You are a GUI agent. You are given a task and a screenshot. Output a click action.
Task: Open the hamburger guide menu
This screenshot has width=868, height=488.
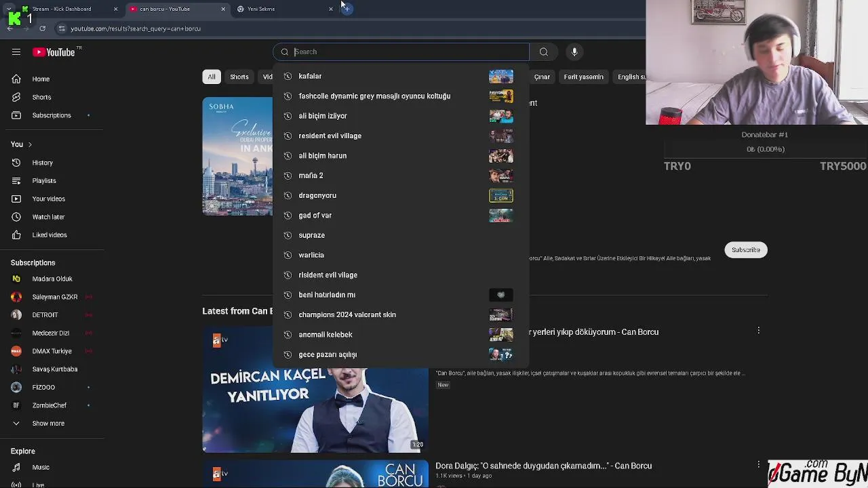[x=16, y=52]
